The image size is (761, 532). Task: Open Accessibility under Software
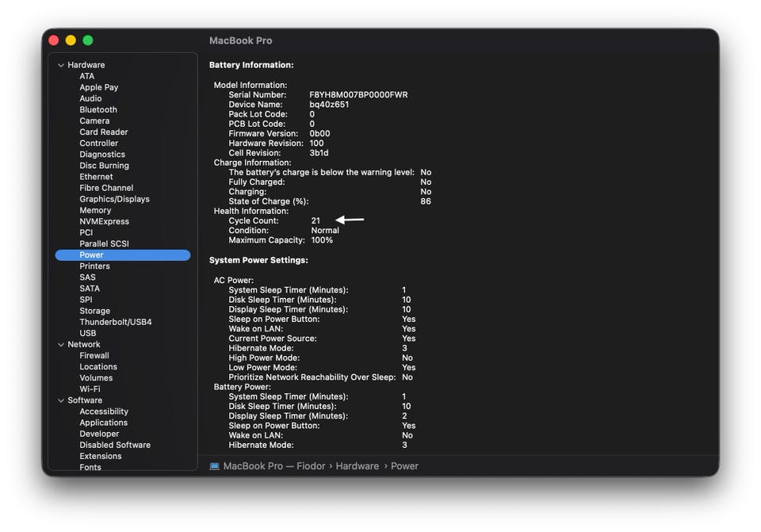tap(104, 411)
